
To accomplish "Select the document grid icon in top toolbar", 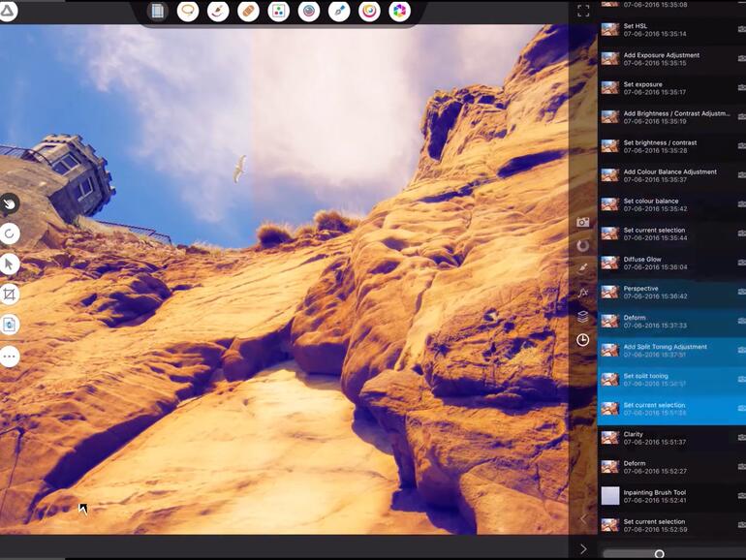I will pos(157,11).
